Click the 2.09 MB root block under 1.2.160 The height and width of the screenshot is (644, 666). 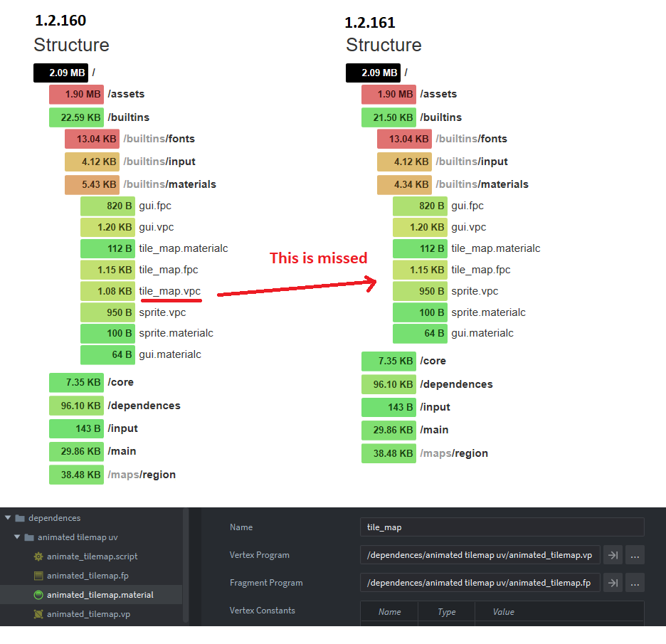point(61,73)
